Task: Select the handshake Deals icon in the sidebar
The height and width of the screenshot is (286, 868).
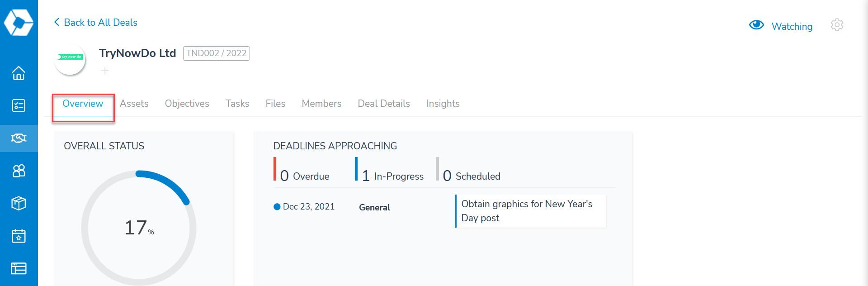Action: pos(19,138)
